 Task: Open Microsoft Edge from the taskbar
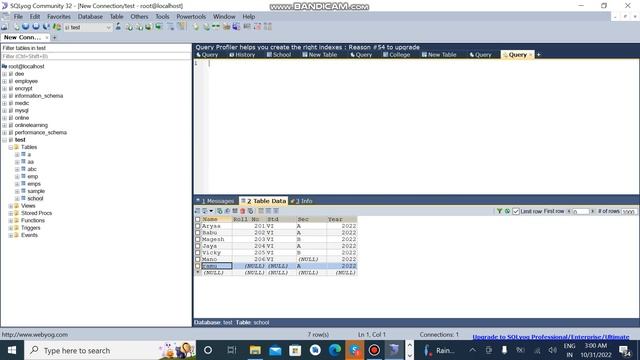pyautogui.click(x=335, y=350)
